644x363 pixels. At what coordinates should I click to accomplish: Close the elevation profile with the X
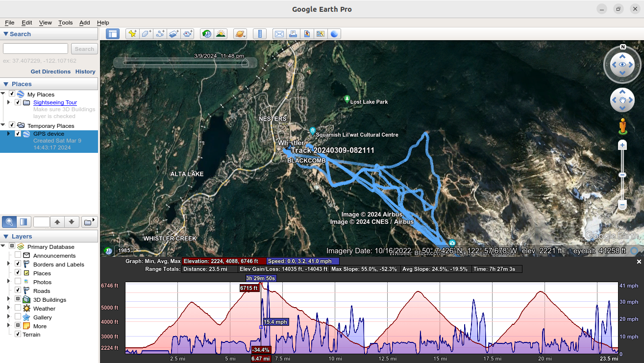[x=639, y=262]
